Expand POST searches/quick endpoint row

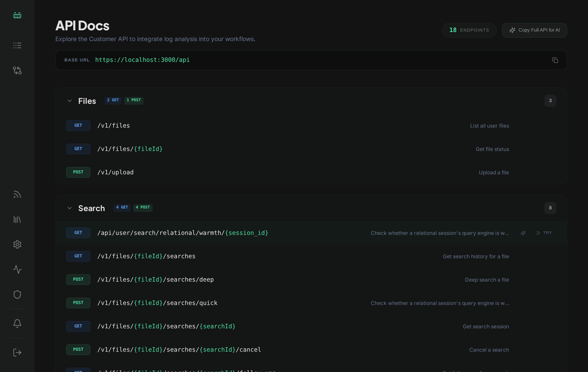click(x=311, y=303)
